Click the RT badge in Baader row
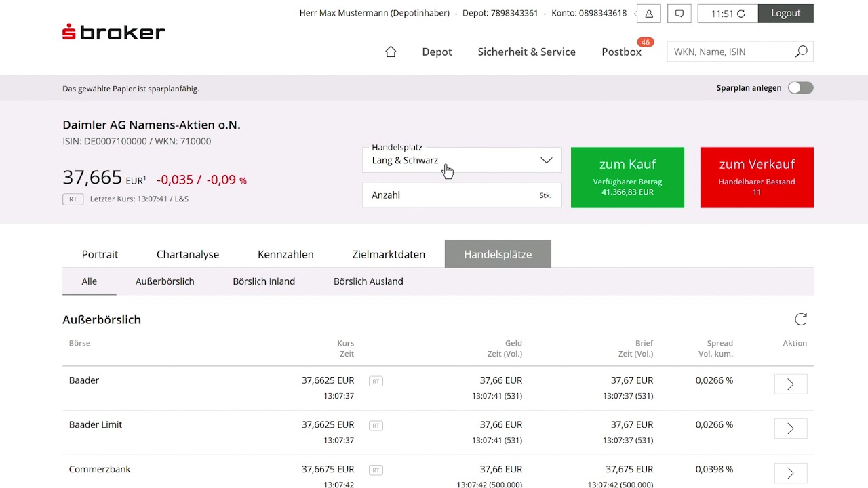Screen dimensions: 868x488 376,381
